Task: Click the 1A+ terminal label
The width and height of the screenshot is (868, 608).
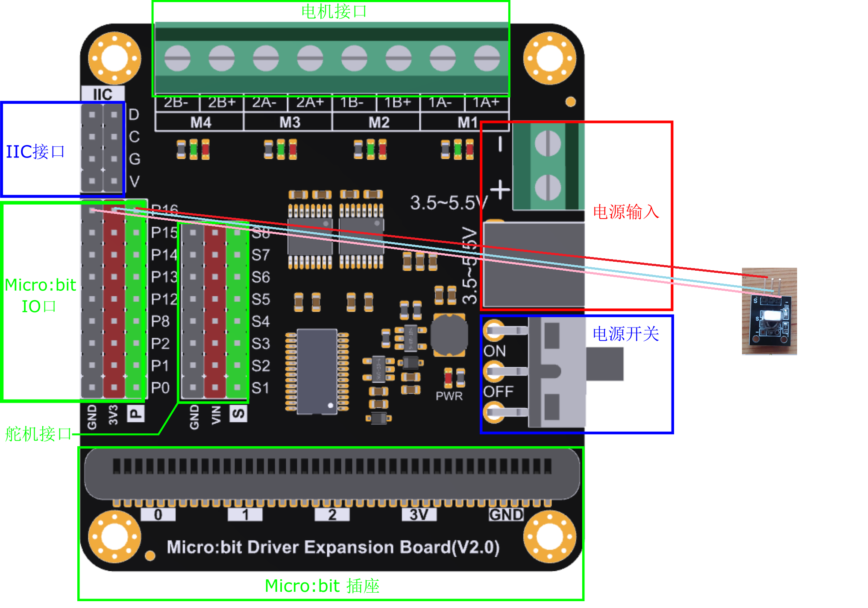Action: pos(486,102)
